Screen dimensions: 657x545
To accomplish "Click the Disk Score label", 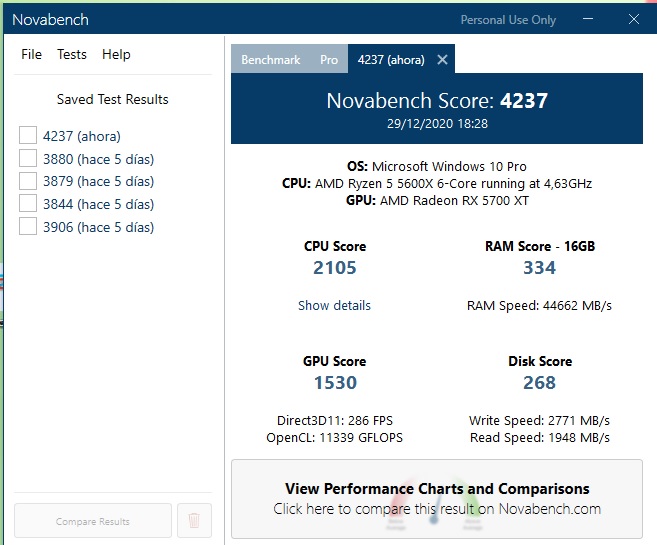I will tap(540, 361).
